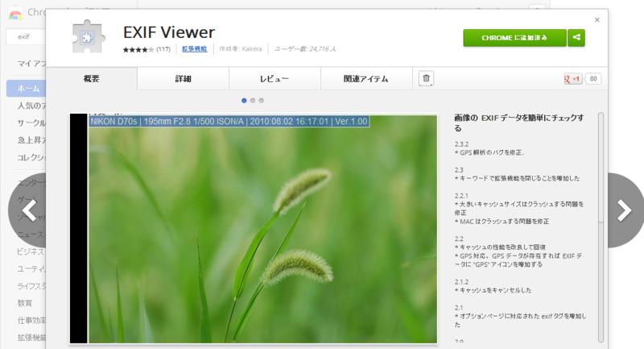Viewport: 644px width, 349px height.
Task: Select the second screenshot carousel dot
Action: point(253,100)
